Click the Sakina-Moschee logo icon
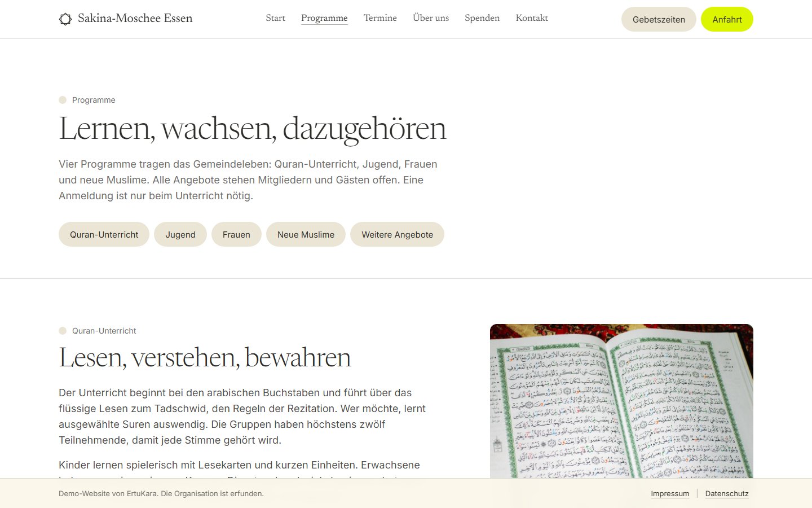Image resolution: width=812 pixels, height=508 pixels. tap(65, 19)
